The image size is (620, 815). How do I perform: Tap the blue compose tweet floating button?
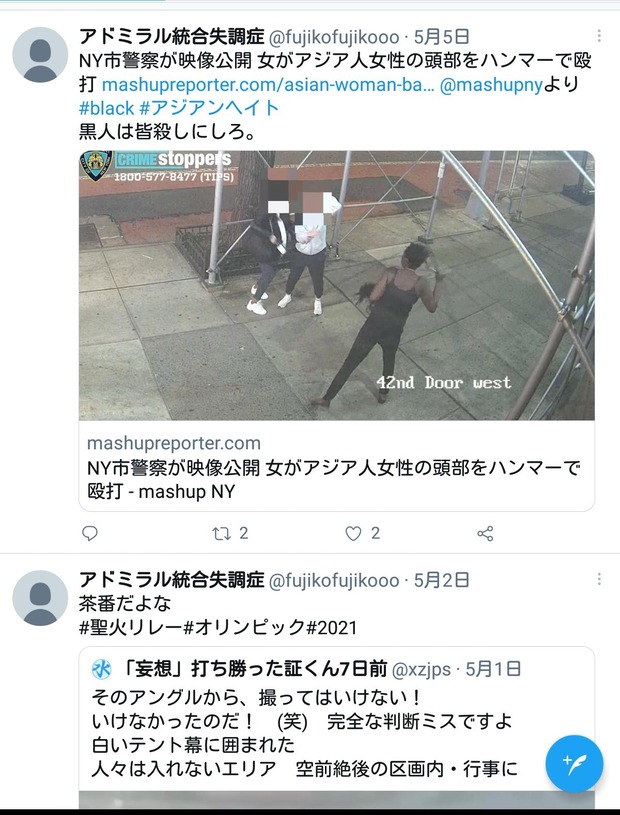pyautogui.click(x=574, y=764)
